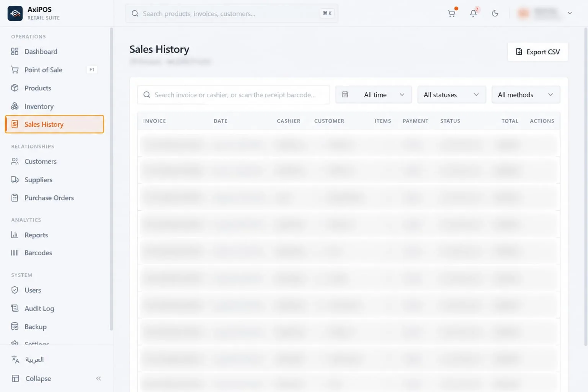Expand the All statuses filter
Image resolution: width=588 pixels, height=392 pixels.
(452, 95)
